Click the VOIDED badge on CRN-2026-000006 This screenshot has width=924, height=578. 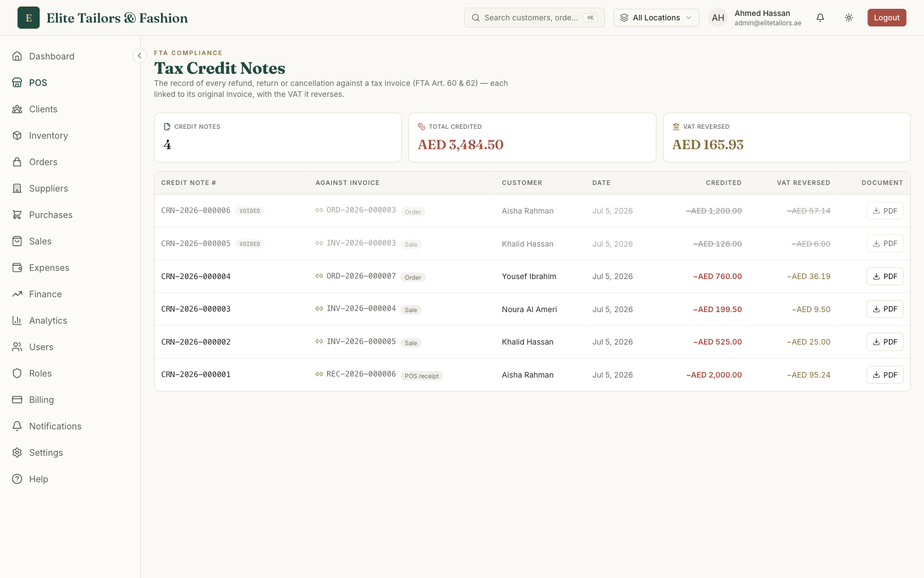250,211
